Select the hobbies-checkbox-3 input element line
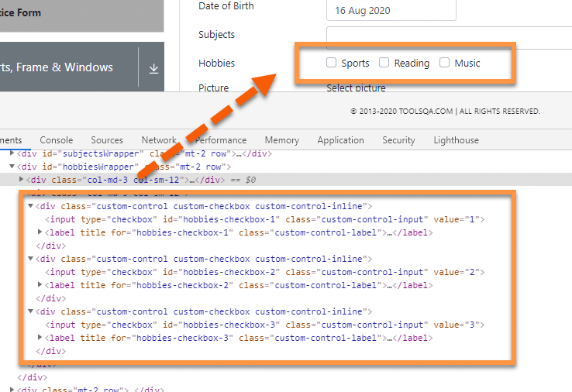The width and height of the screenshot is (572, 392). click(x=264, y=325)
